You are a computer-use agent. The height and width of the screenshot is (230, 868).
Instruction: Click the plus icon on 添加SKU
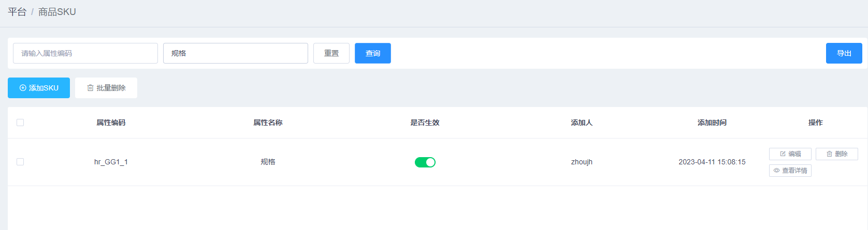[x=23, y=88]
